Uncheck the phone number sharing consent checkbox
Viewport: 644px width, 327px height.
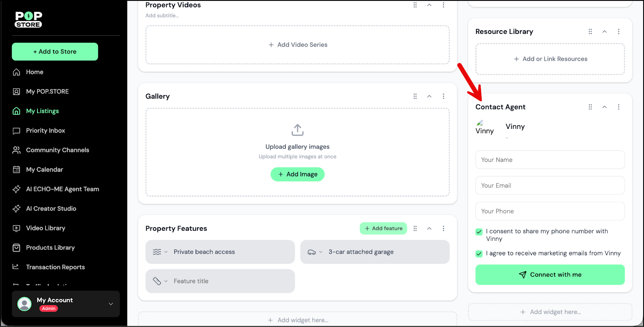tap(479, 232)
